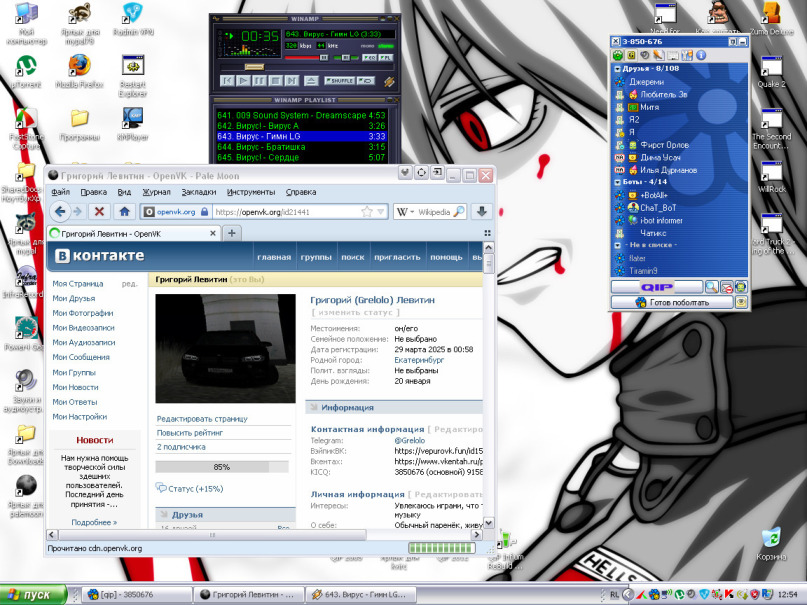The width and height of the screenshot is (807, 605).
Task: Open Мои Сообщения in the sidebar
Action: [81, 357]
